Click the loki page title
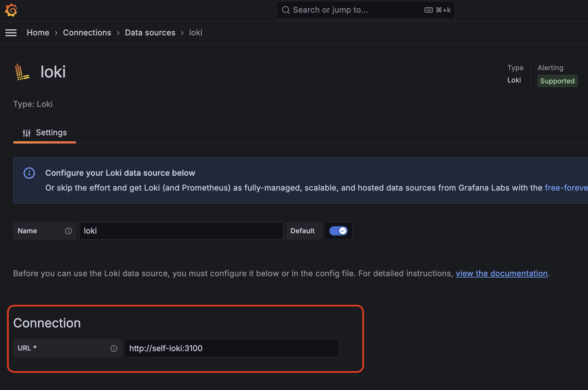 point(53,72)
